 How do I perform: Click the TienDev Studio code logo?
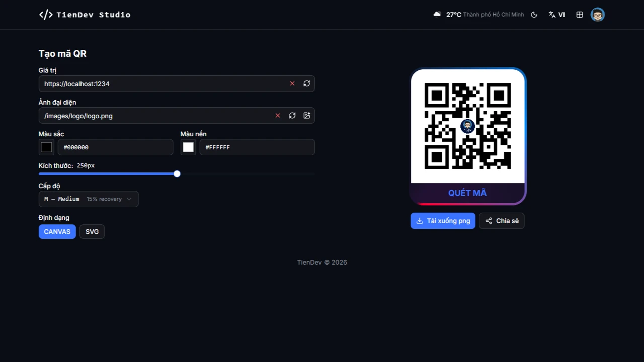tap(45, 14)
